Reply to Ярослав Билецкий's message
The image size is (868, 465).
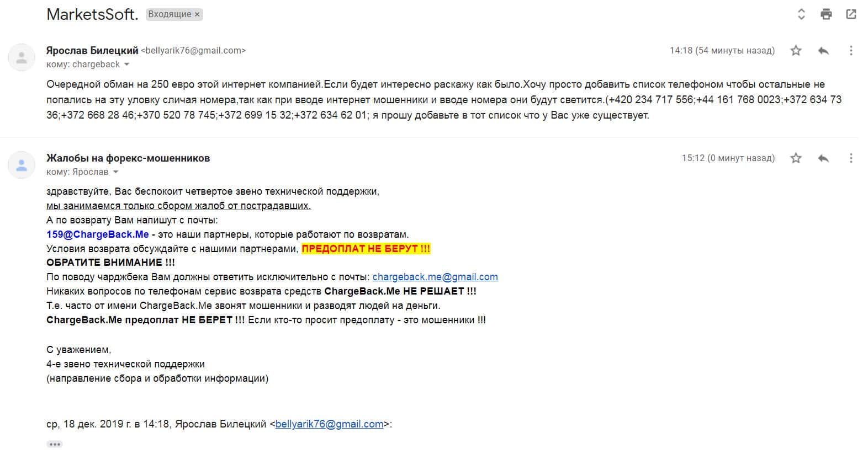tap(823, 51)
